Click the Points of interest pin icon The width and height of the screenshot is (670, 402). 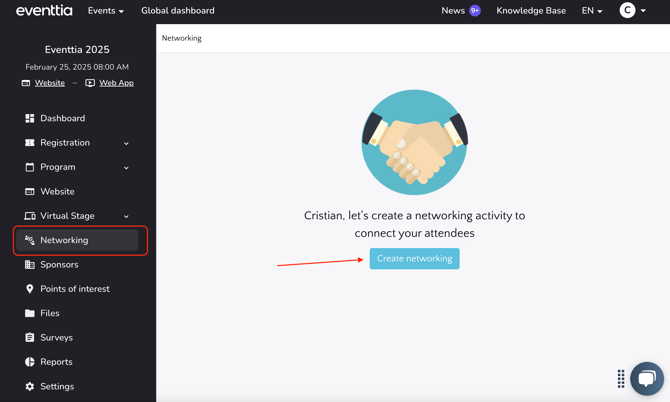(30, 289)
